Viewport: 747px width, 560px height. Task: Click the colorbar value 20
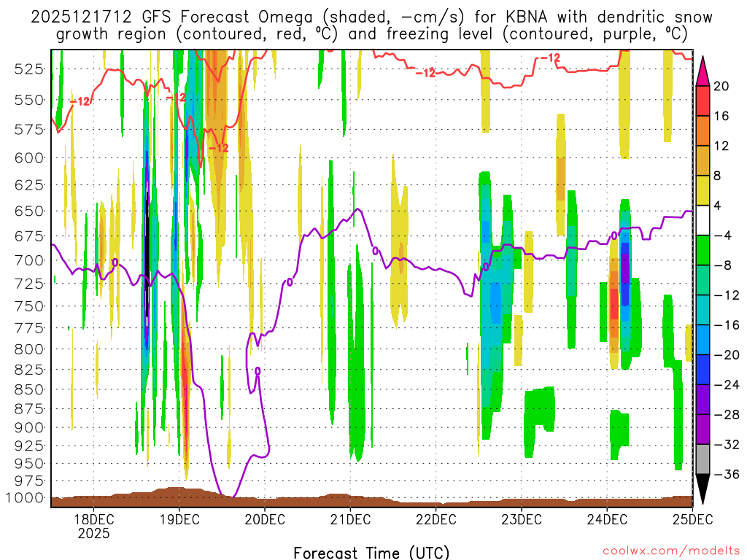721,86
